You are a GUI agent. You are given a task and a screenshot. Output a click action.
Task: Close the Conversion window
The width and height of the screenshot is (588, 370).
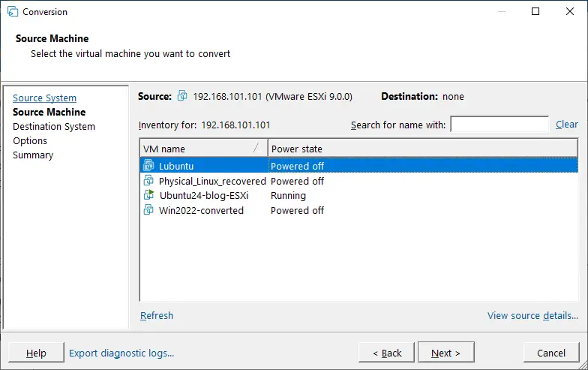click(570, 11)
